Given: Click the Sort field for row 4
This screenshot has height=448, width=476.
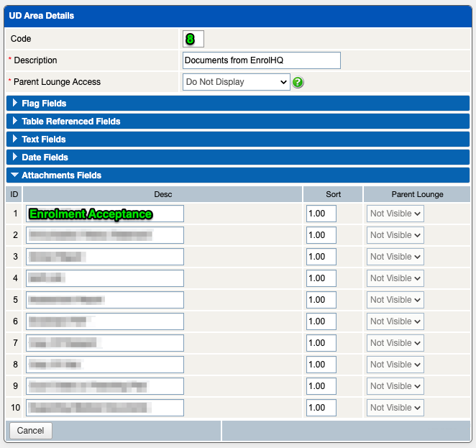Looking at the screenshot, I should pyautogui.click(x=321, y=278).
